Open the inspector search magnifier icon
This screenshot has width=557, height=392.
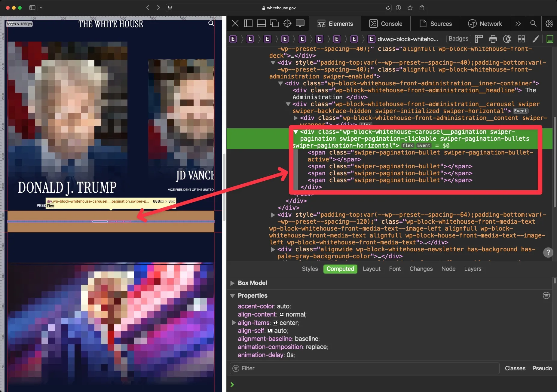(x=533, y=23)
